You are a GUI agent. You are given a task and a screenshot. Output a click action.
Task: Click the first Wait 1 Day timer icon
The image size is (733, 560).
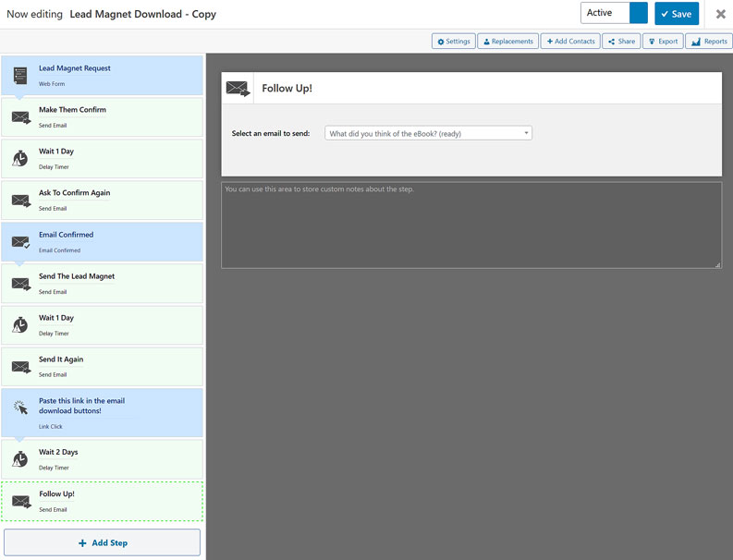(x=20, y=159)
